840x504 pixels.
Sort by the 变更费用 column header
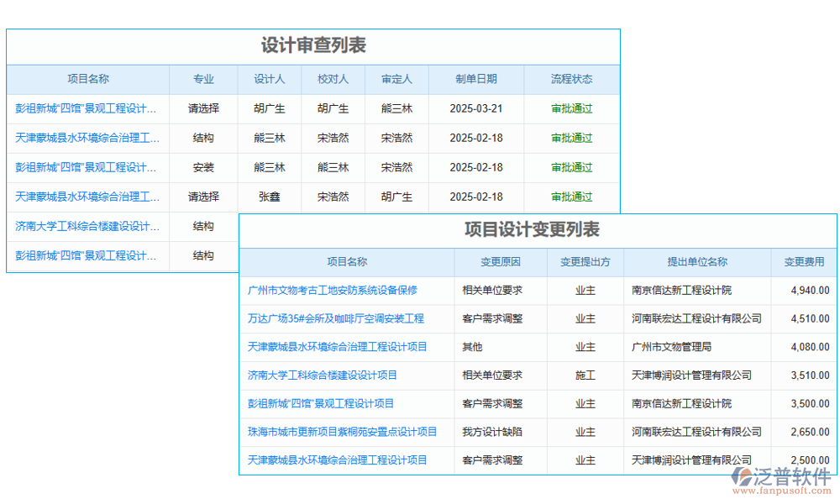point(805,261)
